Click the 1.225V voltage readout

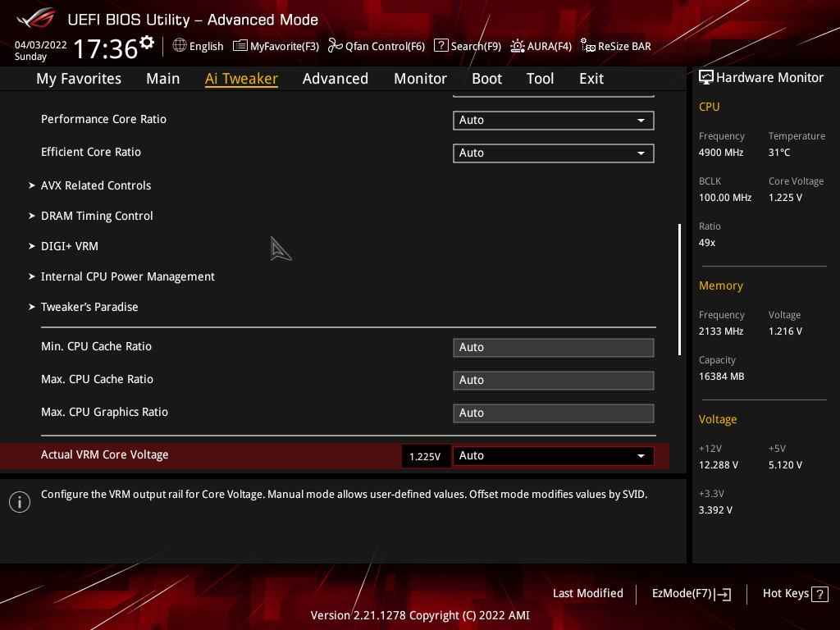click(x=426, y=456)
